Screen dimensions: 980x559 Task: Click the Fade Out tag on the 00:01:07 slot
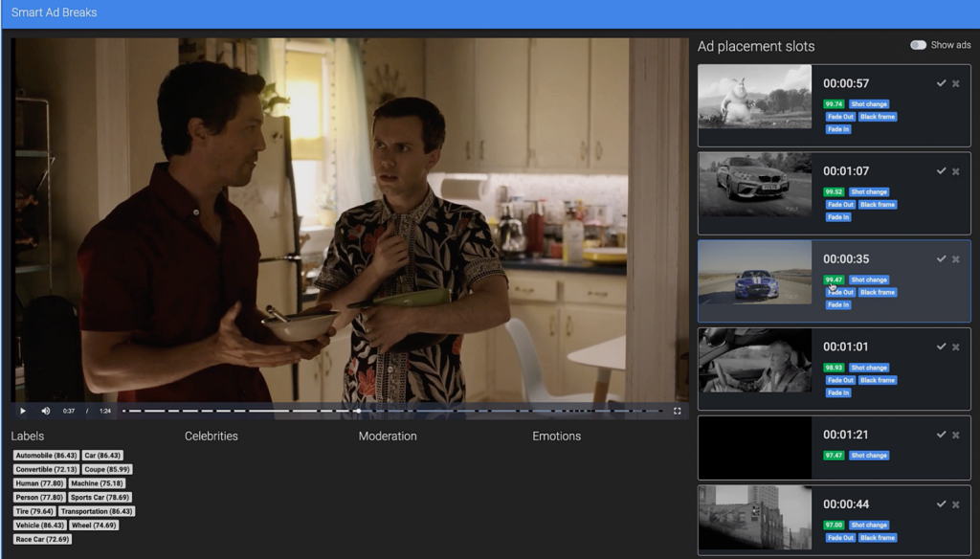click(839, 204)
